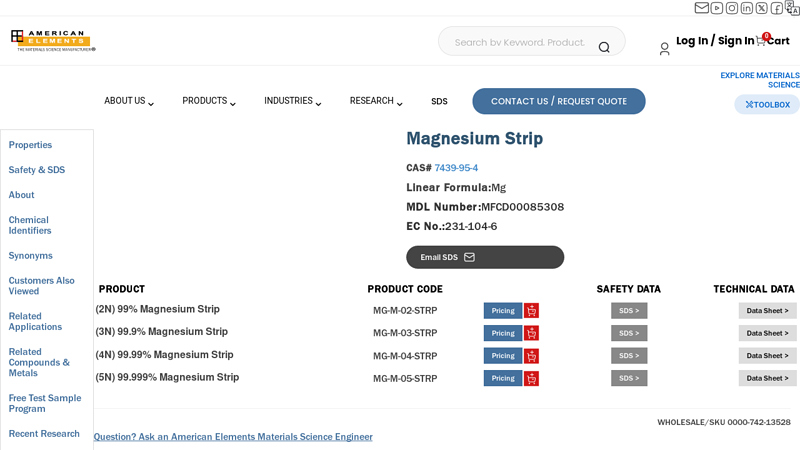800x450 pixels.
Task: Select the EC No. 231-104-6 text
Action: coord(452,227)
